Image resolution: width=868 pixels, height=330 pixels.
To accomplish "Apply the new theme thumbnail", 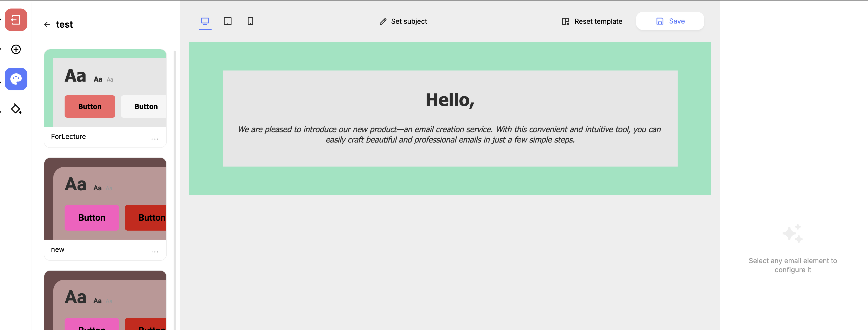I will 105,199.
